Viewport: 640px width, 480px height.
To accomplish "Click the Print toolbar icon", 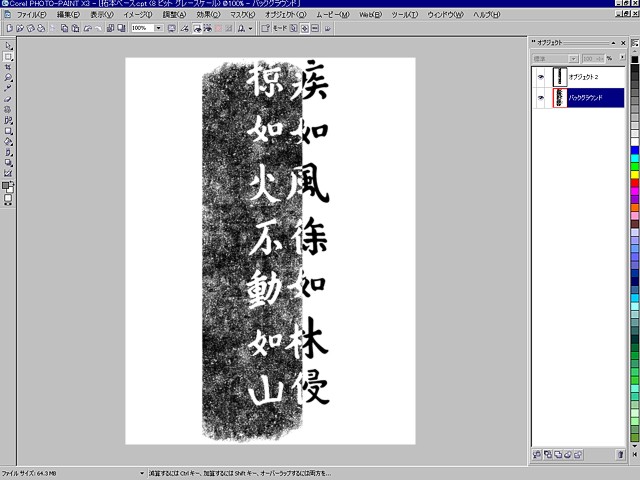I will 41,28.
